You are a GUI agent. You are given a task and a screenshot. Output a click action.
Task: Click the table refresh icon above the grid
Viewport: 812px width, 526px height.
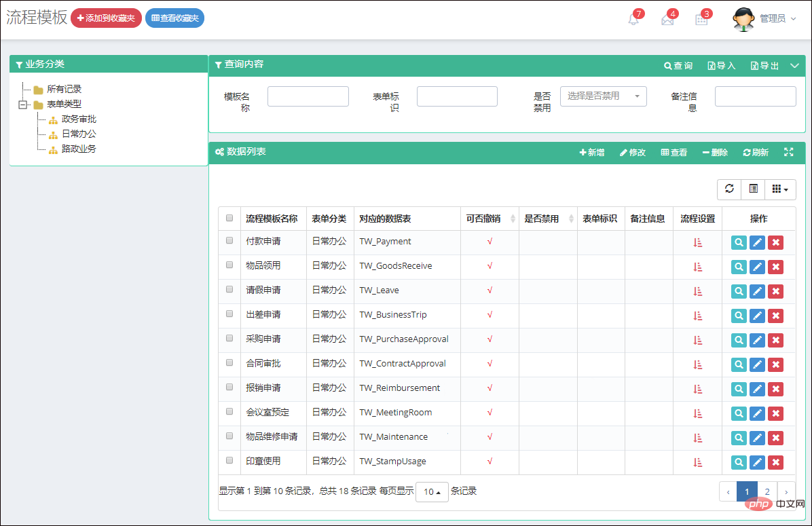pos(729,189)
